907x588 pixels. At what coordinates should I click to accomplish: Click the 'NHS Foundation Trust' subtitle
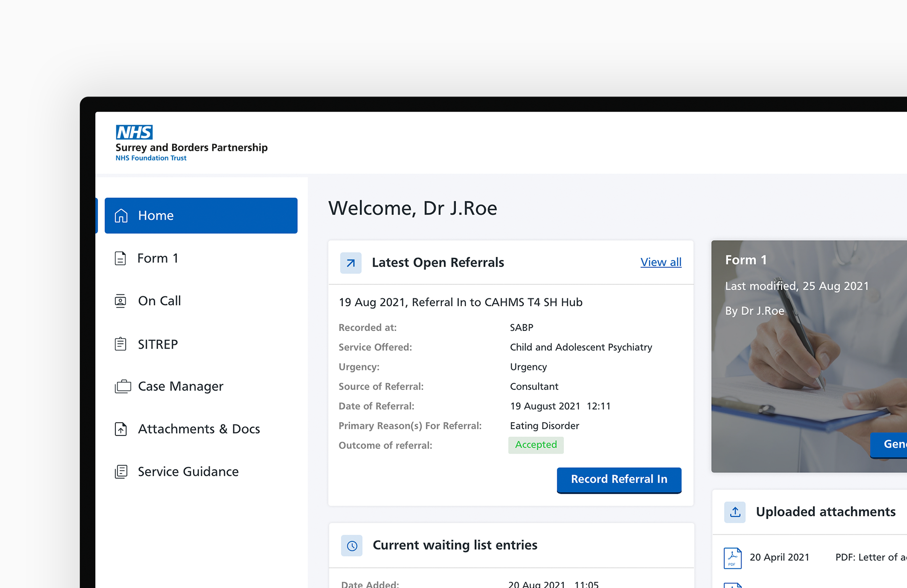click(x=151, y=158)
